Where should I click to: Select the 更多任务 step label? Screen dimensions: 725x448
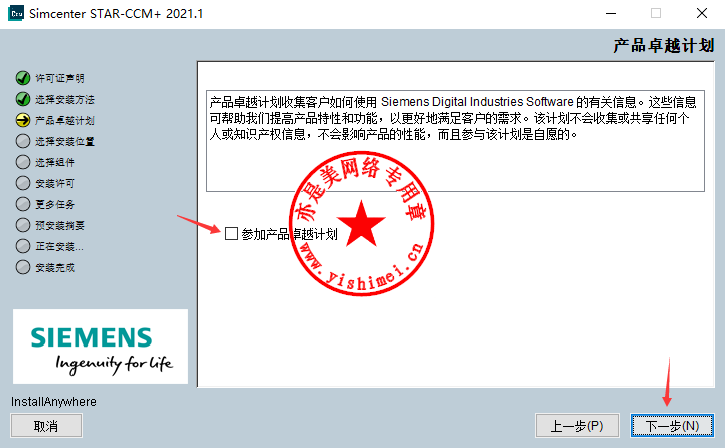click(x=55, y=204)
